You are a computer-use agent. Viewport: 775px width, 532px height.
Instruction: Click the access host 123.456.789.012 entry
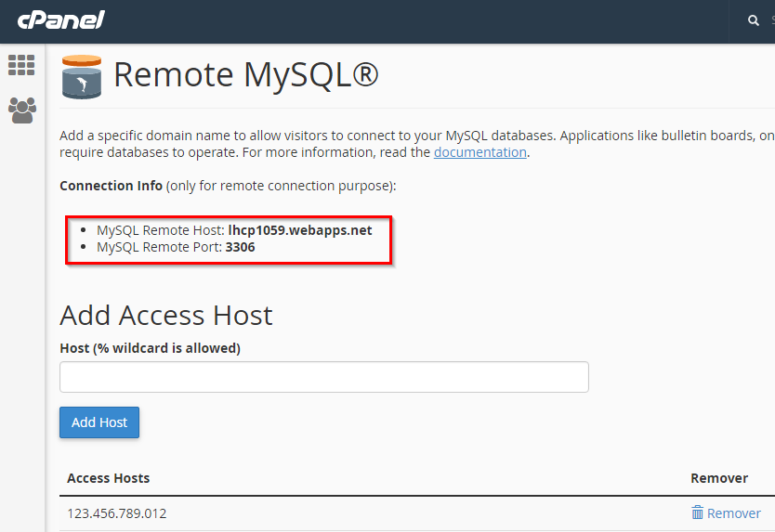tap(117, 513)
